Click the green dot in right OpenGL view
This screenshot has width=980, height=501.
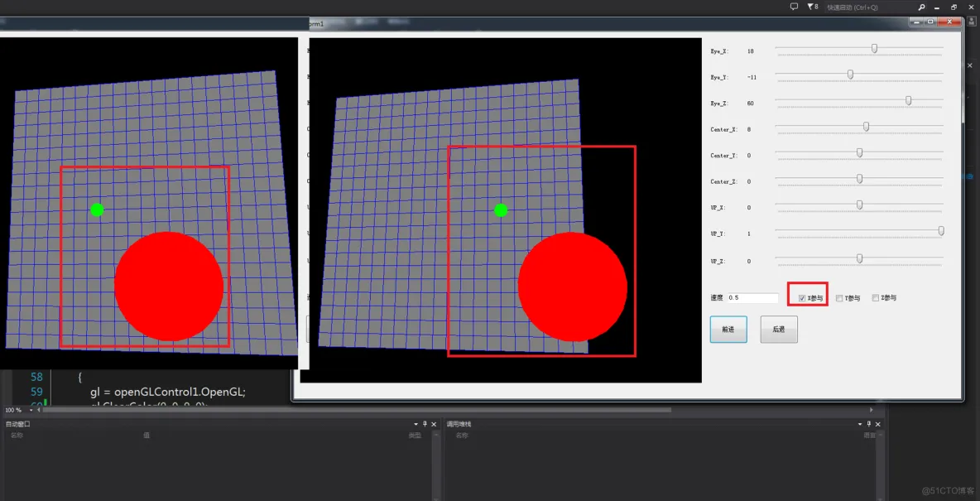coord(501,210)
